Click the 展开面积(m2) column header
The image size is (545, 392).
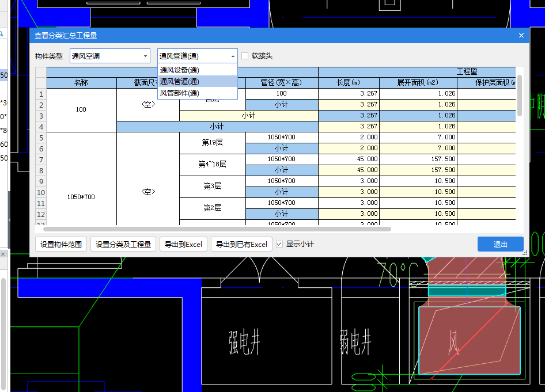pyautogui.click(x=418, y=83)
